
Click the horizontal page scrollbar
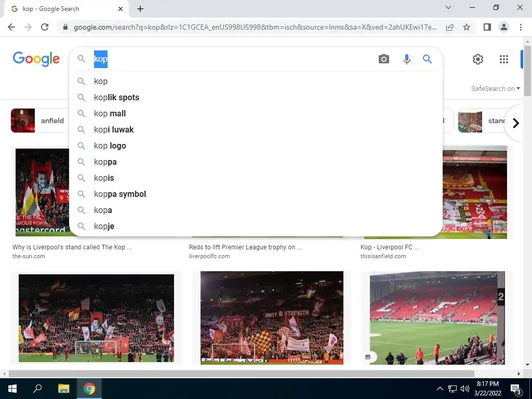[x=241, y=374]
